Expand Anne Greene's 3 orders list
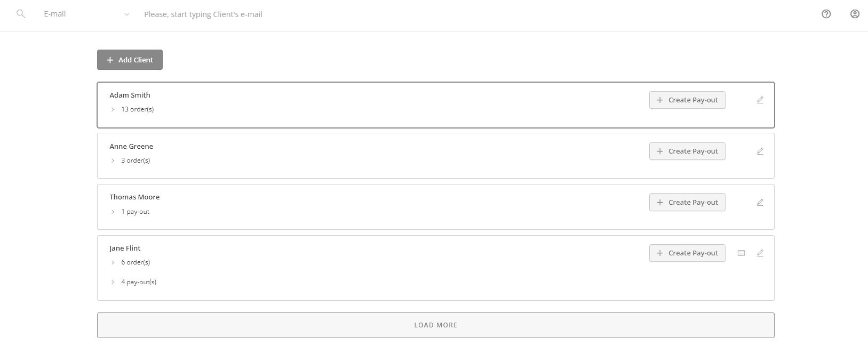This screenshot has width=868, height=353. 112,160
